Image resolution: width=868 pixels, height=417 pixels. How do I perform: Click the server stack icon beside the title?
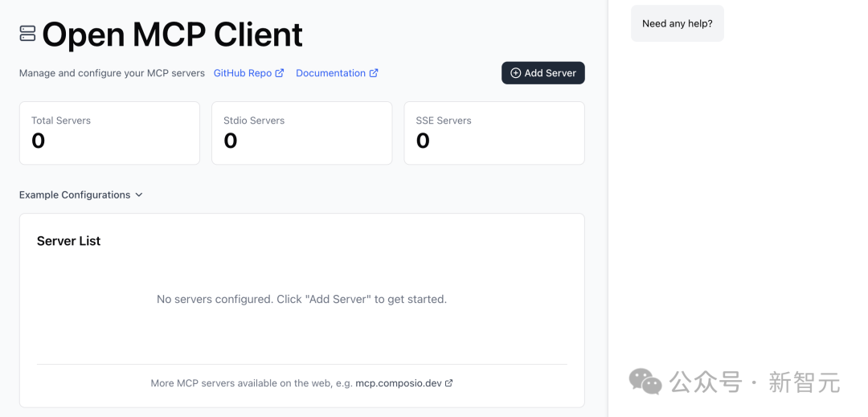click(x=28, y=34)
